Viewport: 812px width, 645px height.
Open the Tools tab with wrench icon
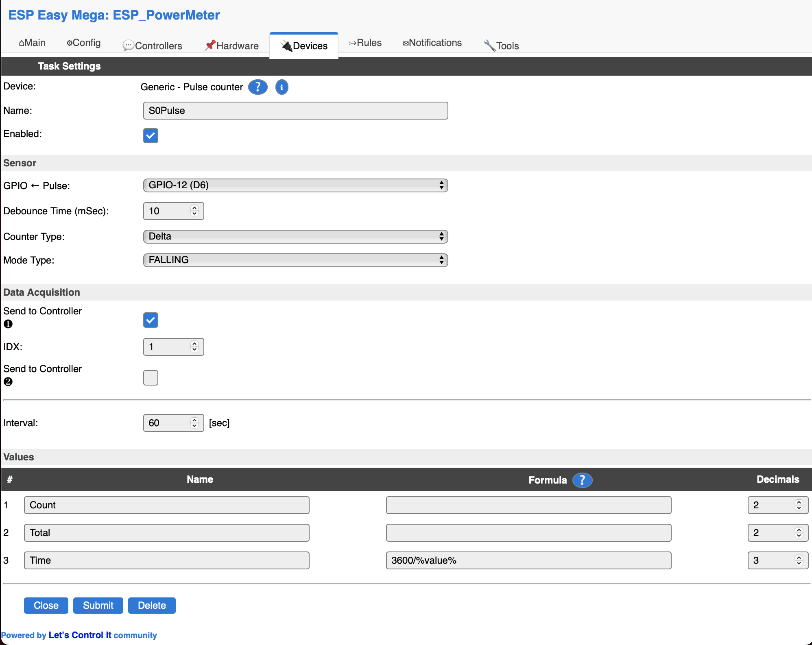coord(501,46)
